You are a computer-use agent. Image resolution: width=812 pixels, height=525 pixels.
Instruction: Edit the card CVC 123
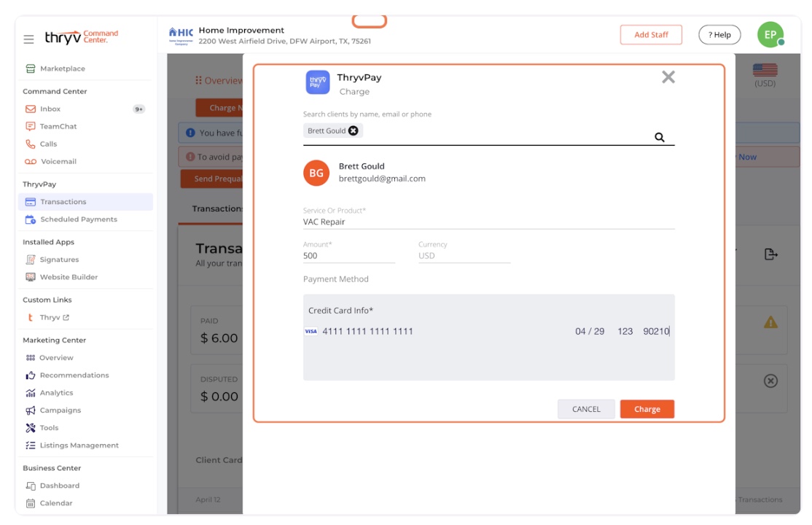click(625, 331)
